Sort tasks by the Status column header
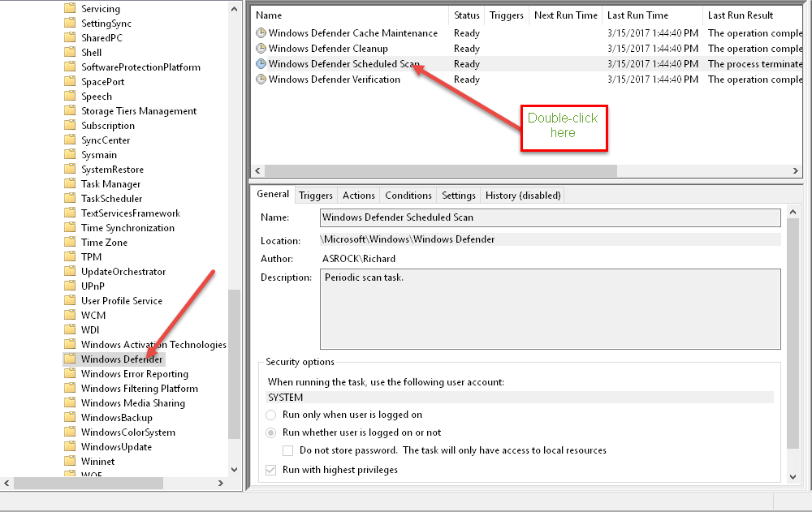The height and width of the screenshot is (512, 812). pos(467,15)
